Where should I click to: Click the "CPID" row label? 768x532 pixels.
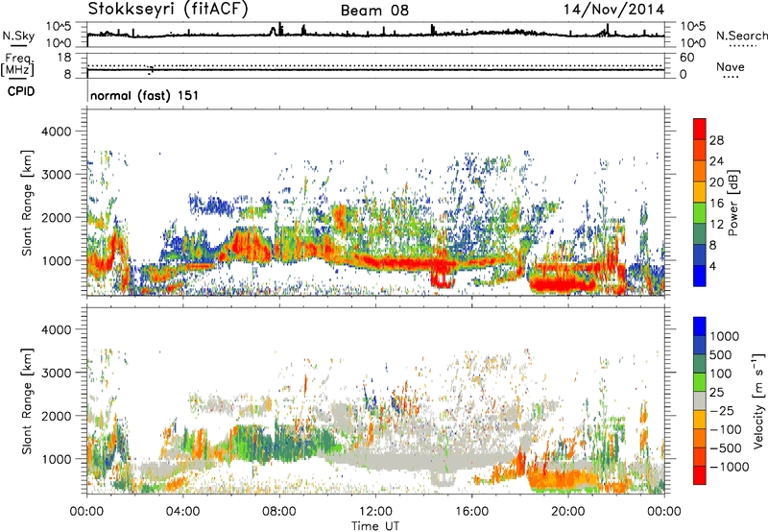coord(21,91)
